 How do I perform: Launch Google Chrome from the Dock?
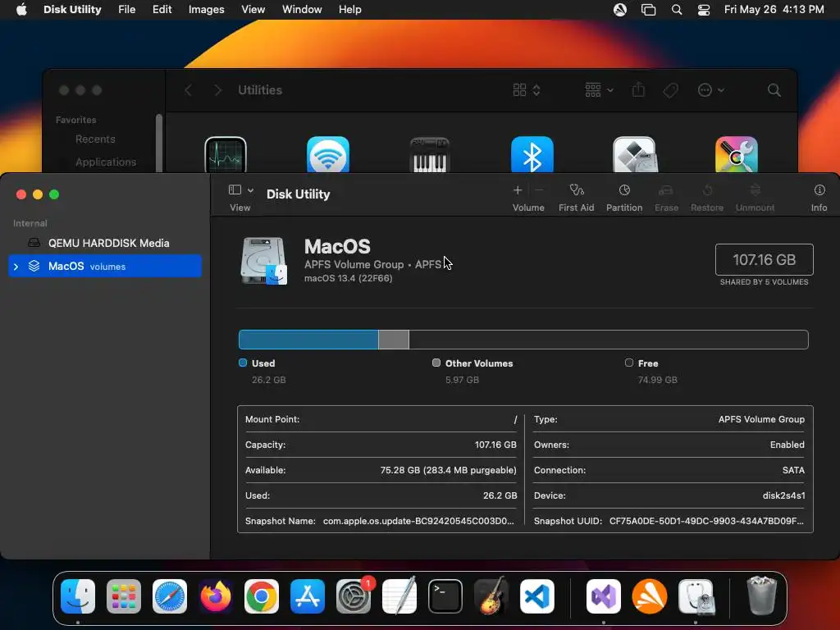point(262,596)
